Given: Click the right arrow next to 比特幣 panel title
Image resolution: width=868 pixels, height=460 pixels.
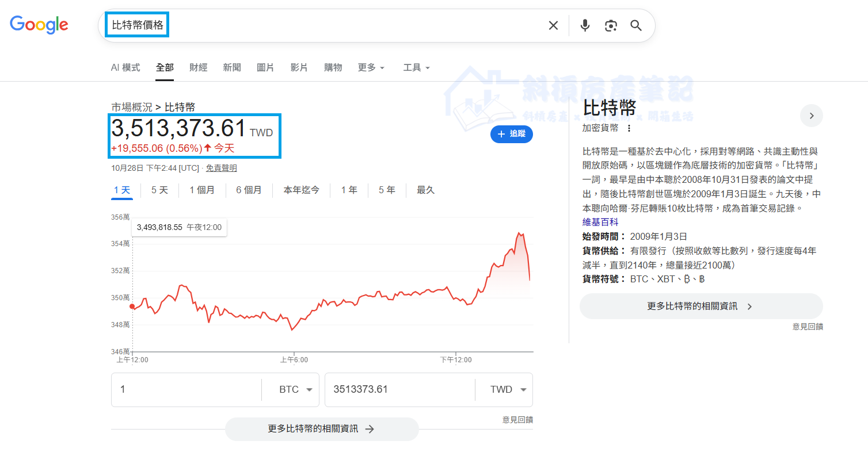Looking at the screenshot, I should pos(811,116).
